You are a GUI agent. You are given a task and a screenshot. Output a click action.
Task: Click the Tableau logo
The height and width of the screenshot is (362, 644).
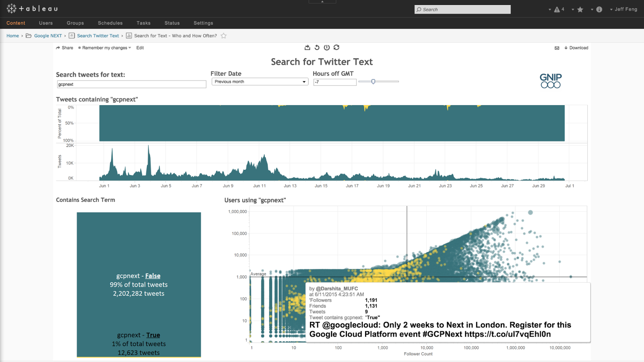[x=32, y=8]
